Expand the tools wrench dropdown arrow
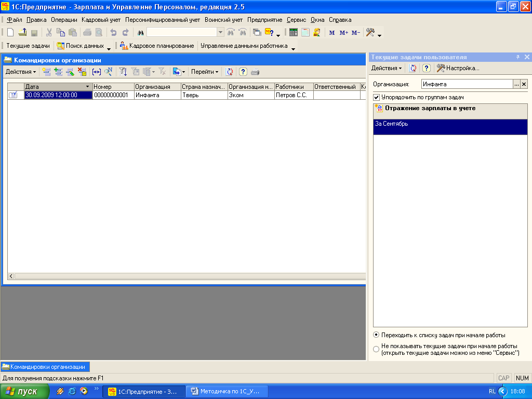This screenshot has height=399, width=532. pyautogui.click(x=379, y=35)
